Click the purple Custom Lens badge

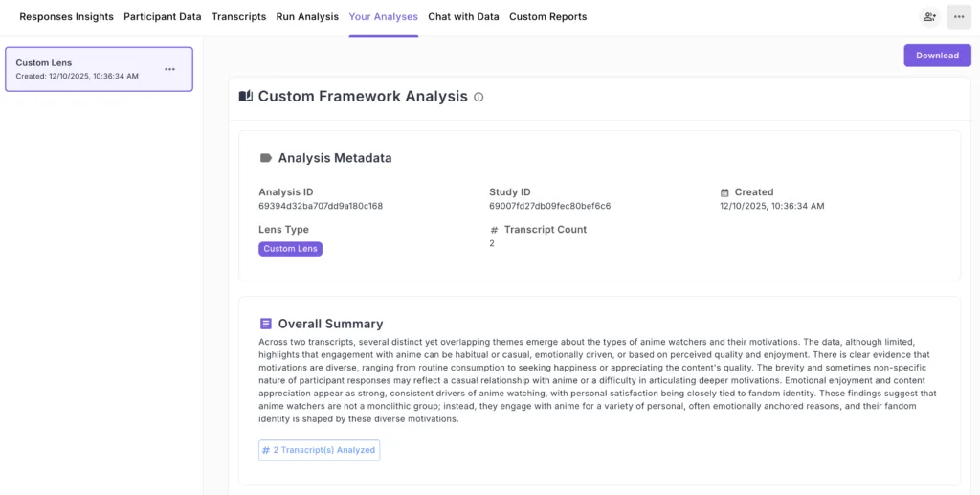(x=290, y=249)
